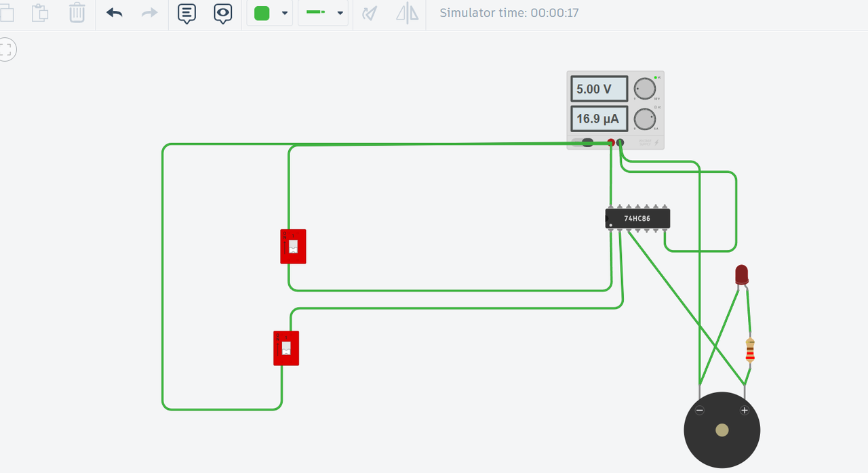Click the Paste icon in the toolbar
868x473 pixels.
(40, 12)
